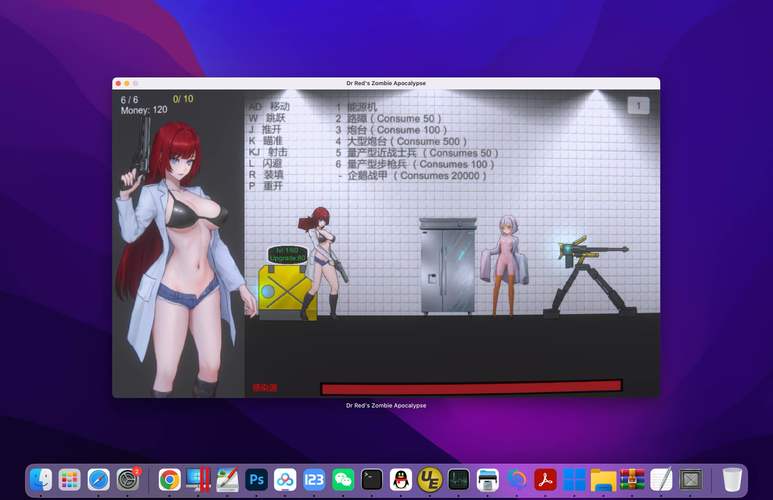Open Terminal from the dock
This screenshot has height=500, width=773.
click(x=372, y=480)
